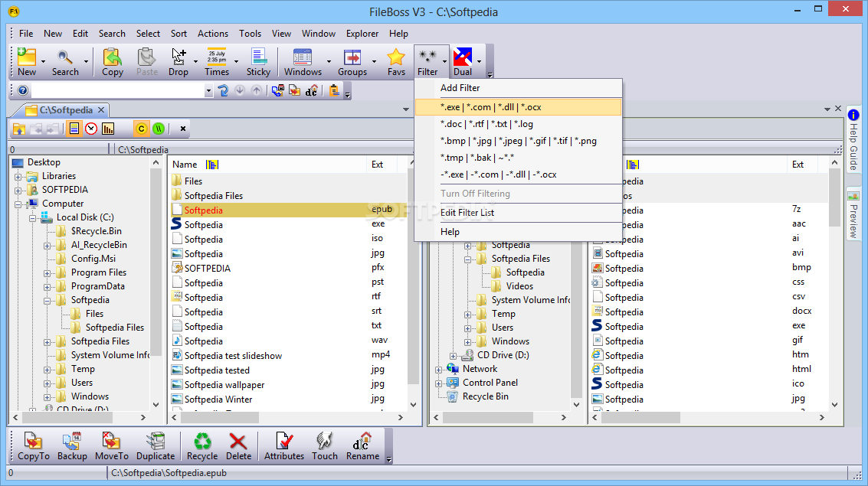The height and width of the screenshot is (486, 868).
Task: Click the address input field
Action: click(117, 90)
